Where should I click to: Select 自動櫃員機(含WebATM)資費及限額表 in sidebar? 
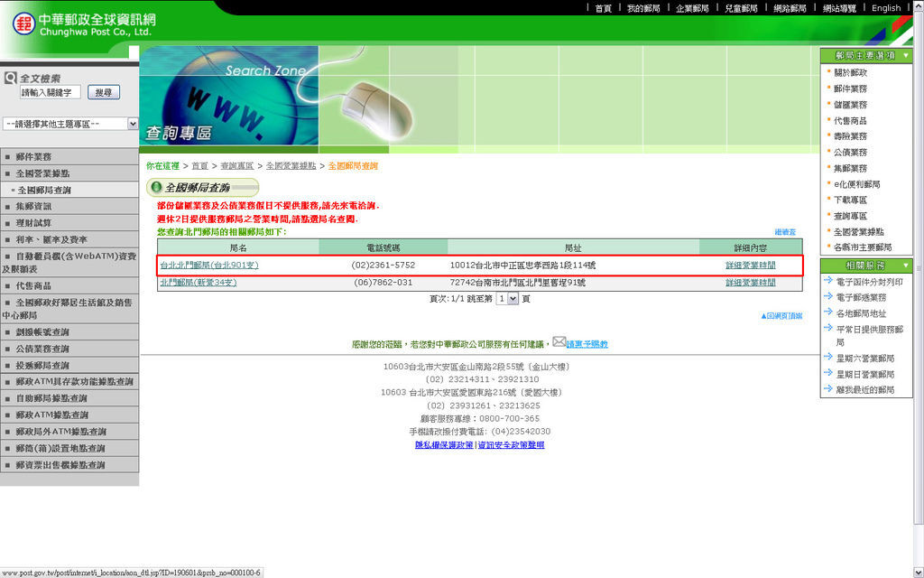click(69, 263)
